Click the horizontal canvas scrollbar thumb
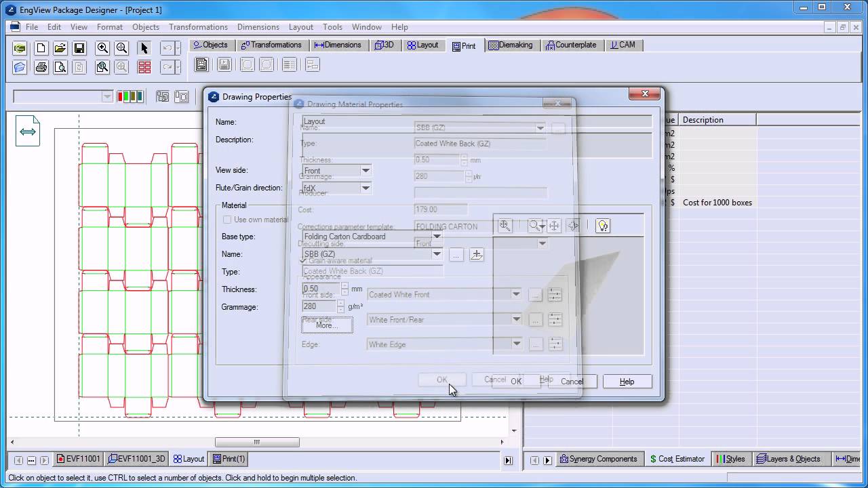Screen dimensions: 868x488 [x=256, y=442]
